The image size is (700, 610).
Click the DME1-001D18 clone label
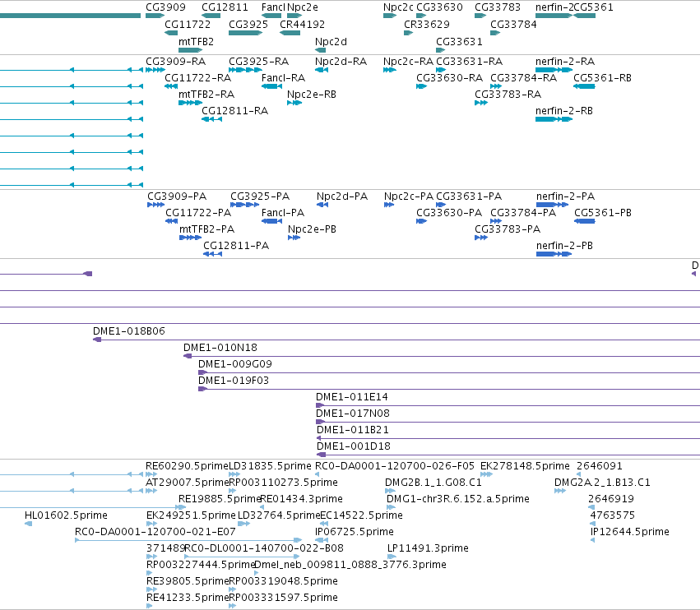pyautogui.click(x=354, y=446)
